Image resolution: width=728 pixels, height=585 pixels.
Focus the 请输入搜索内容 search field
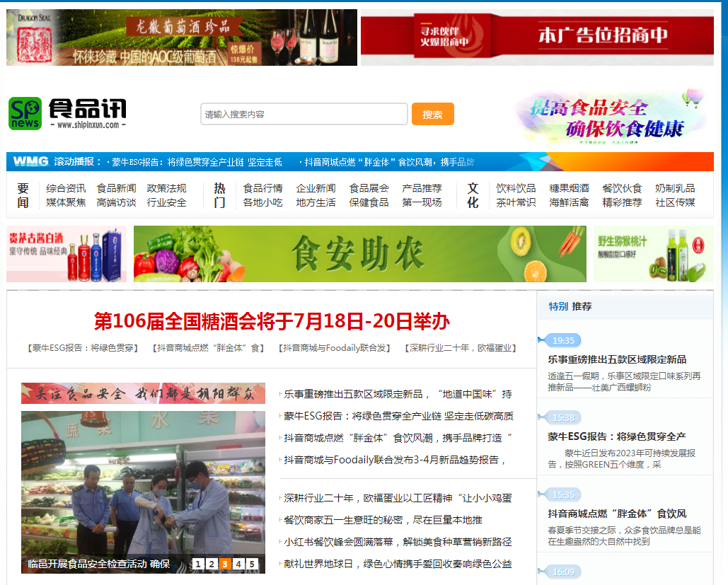tap(304, 114)
